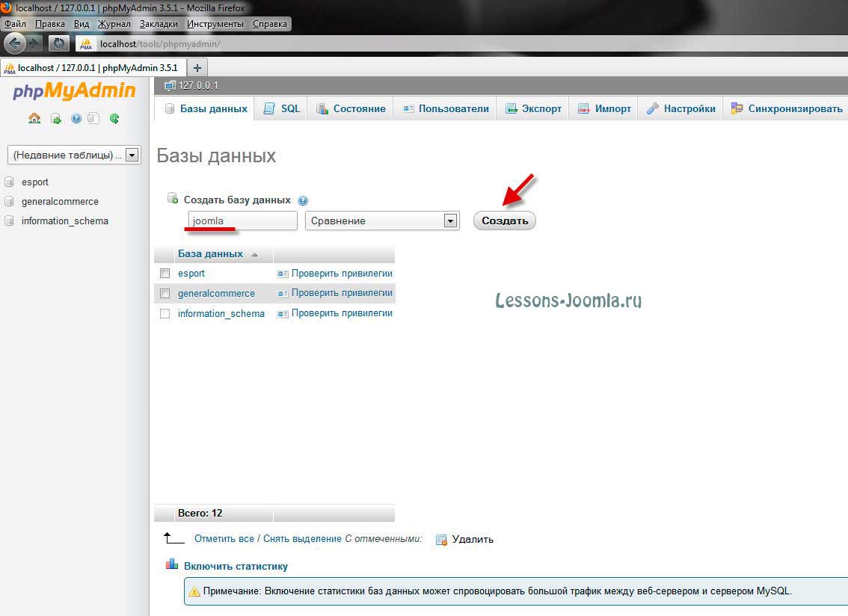Click the privileges icon in the esport row
This screenshot has height=616, width=848.
(x=283, y=274)
